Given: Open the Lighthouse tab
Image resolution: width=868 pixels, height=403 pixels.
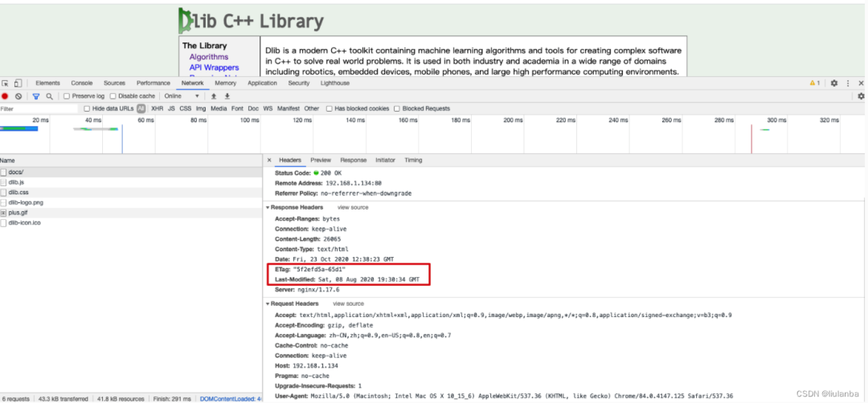Looking at the screenshot, I should pos(335,83).
